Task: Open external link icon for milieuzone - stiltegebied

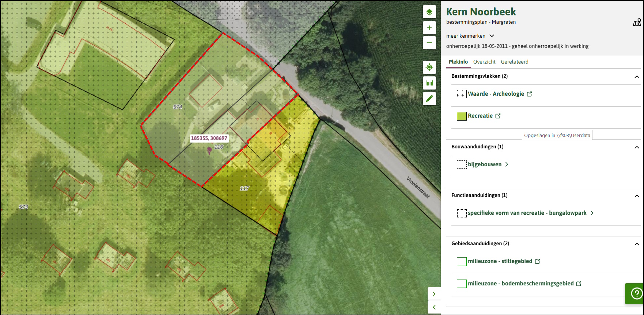Action: pyautogui.click(x=537, y=261)
